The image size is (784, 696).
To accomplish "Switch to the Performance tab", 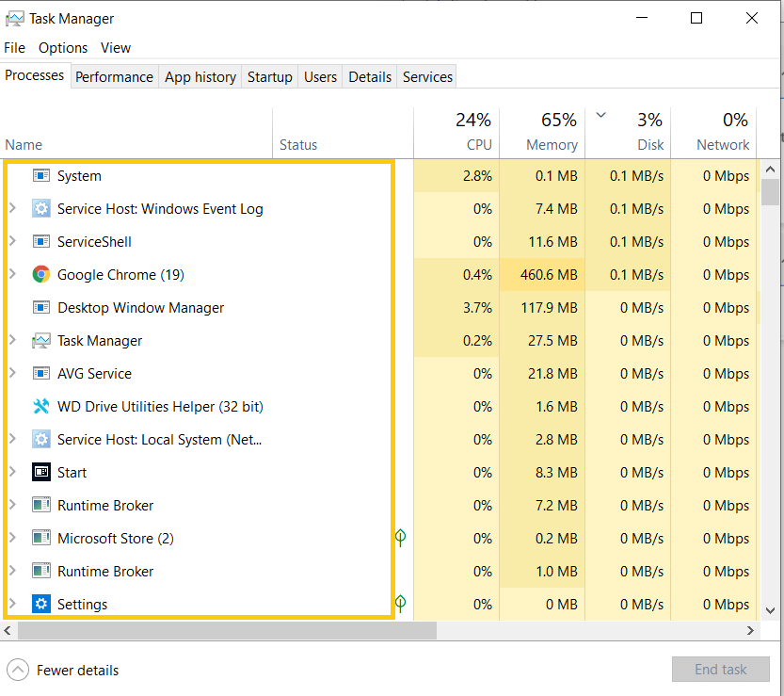I will (x=114, y=76).
